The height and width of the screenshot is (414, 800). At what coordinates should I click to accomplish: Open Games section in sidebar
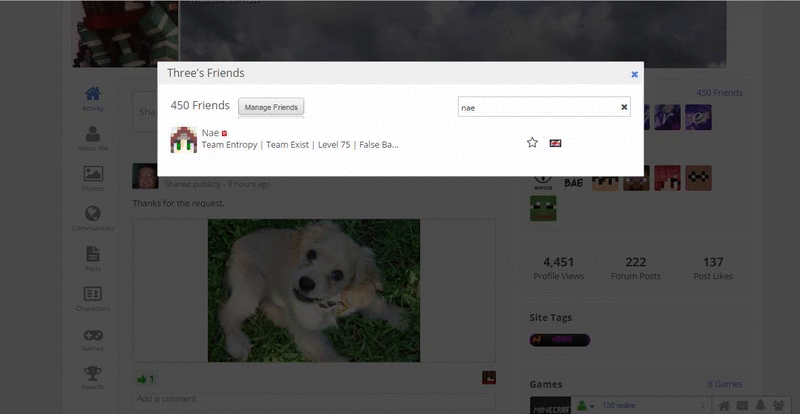click(93, 339)
